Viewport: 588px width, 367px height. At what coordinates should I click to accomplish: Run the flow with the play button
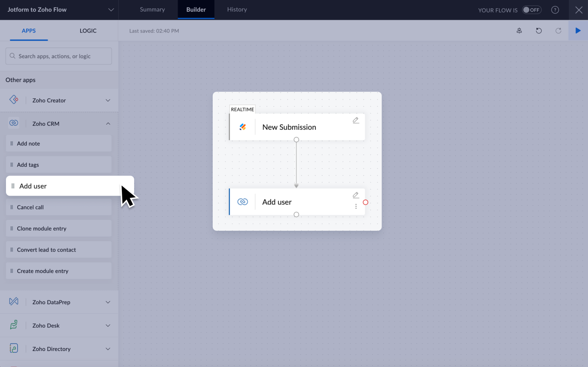coord(578,31)
